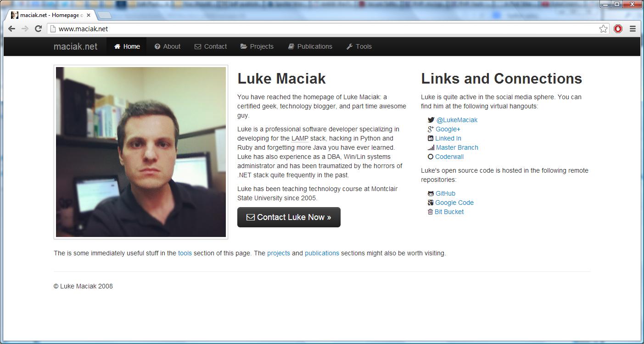Follow the Google Code link

pos(454,203)
